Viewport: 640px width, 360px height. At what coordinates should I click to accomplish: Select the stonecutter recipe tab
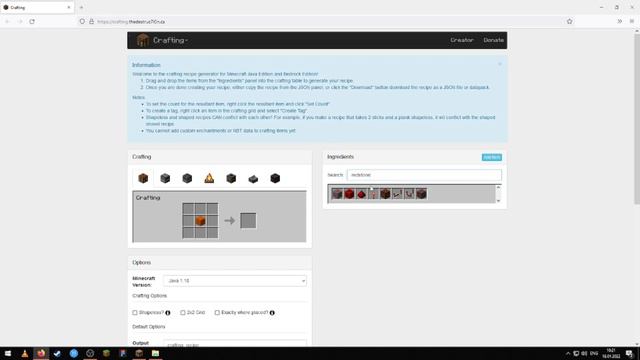[x=253, y=179]
